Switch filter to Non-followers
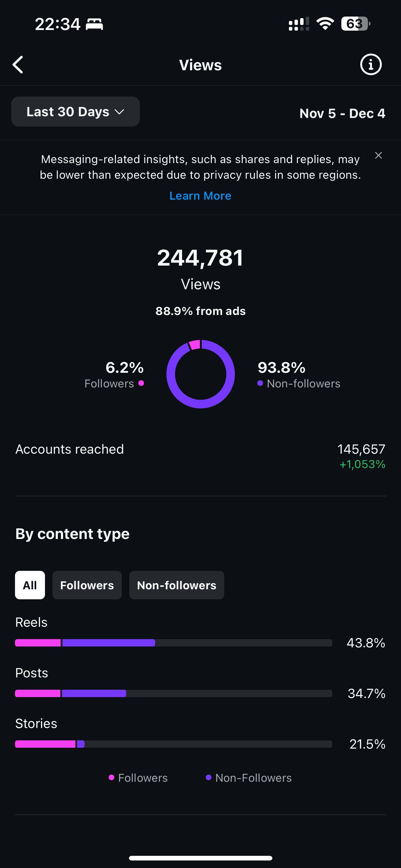Viewport: 401px width, 868px height. click(176, 585)
